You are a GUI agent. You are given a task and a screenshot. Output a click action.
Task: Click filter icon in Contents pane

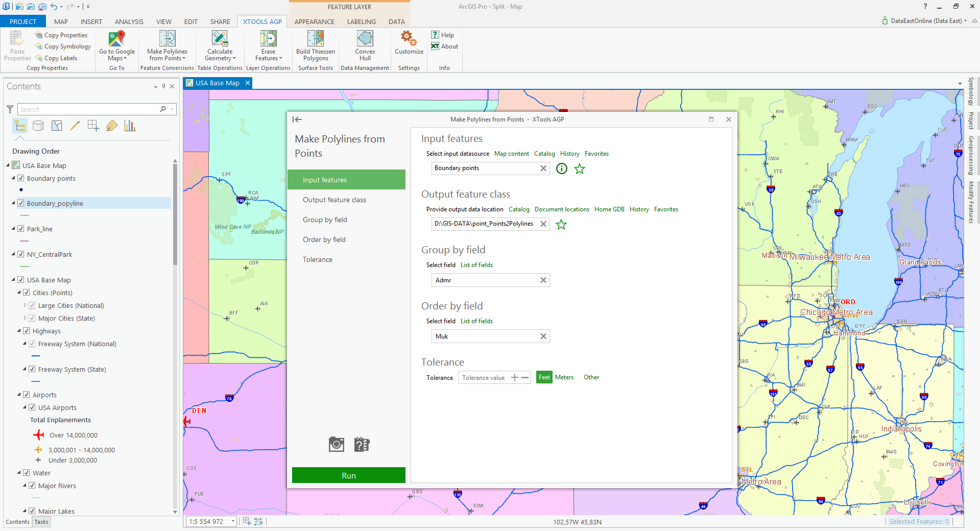tap(10, 109)
